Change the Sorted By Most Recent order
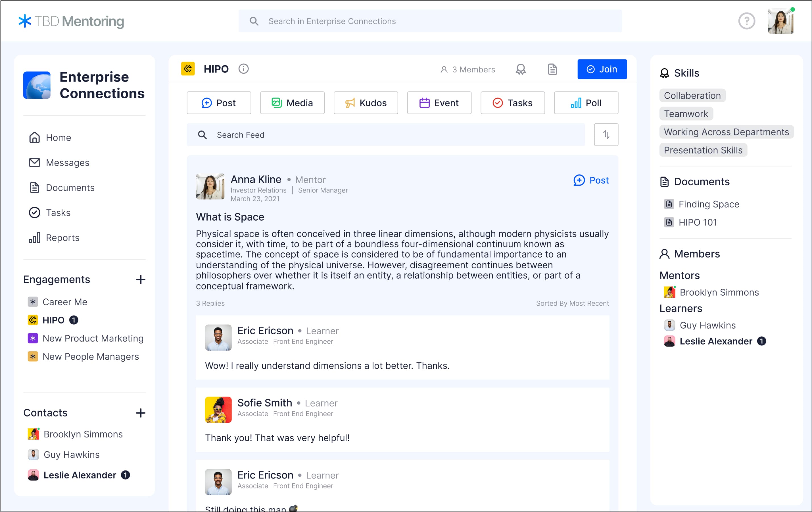The height and width of the screenshot is (512, 812). tap(573, 303)
